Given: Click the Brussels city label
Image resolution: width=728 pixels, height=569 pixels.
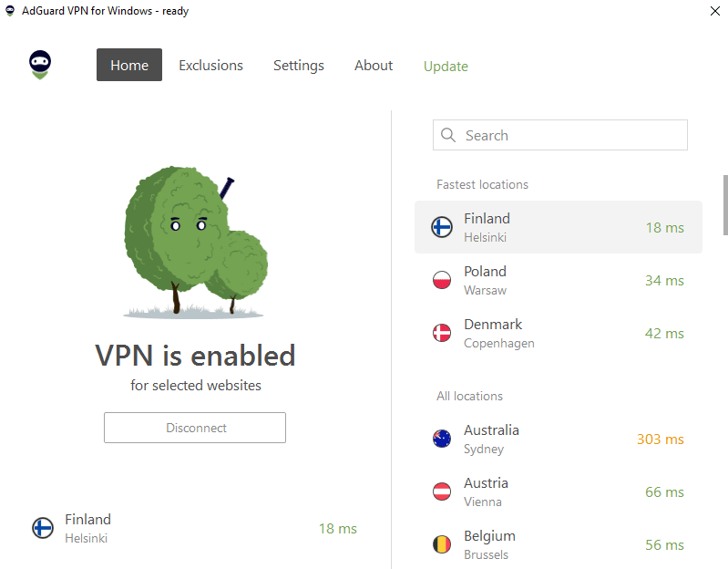Looking at the screenshot, I should (x=487, y=555).
